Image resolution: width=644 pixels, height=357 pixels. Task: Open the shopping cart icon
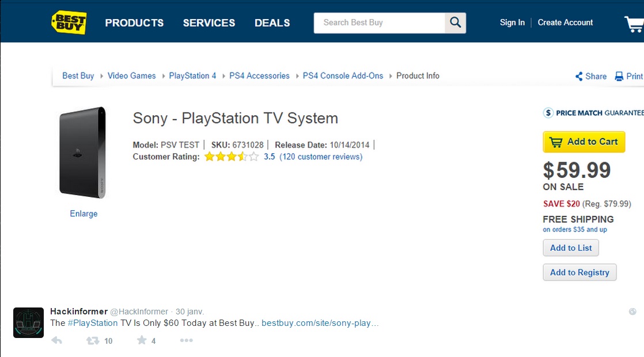click(634, 24)
